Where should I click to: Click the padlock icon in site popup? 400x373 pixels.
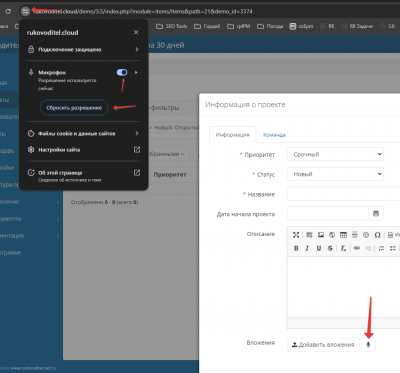pyautogui.click(x=31, y=49)
